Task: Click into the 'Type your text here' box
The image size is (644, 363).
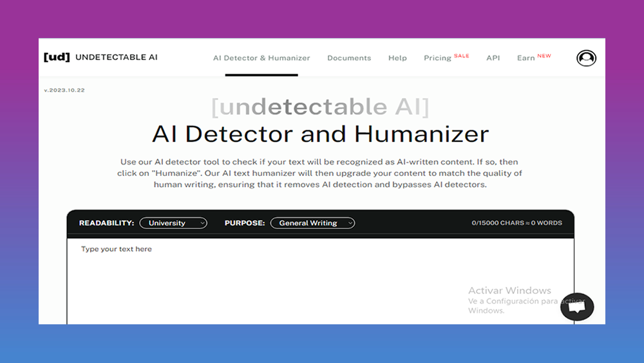Action: point(320,282)
